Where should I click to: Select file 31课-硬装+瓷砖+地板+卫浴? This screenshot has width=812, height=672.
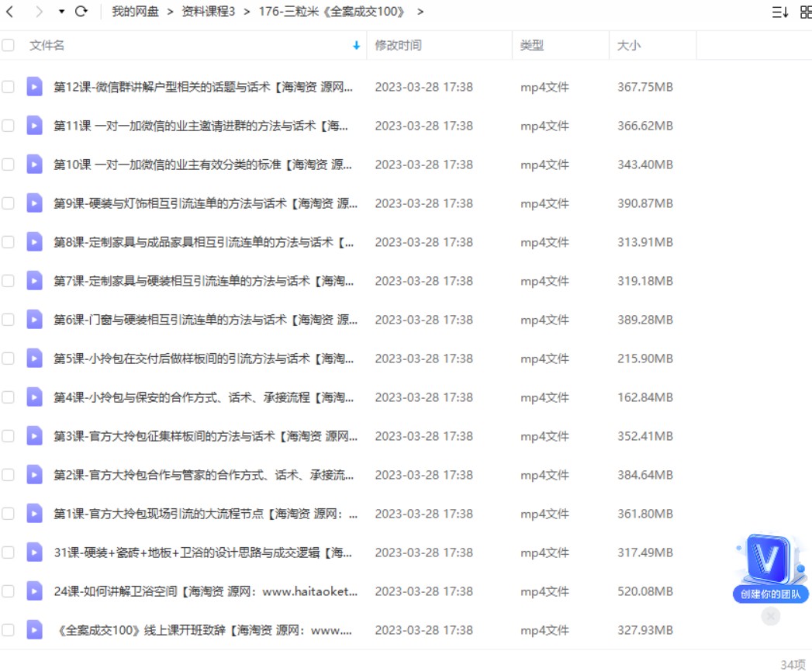coord(203,552)
